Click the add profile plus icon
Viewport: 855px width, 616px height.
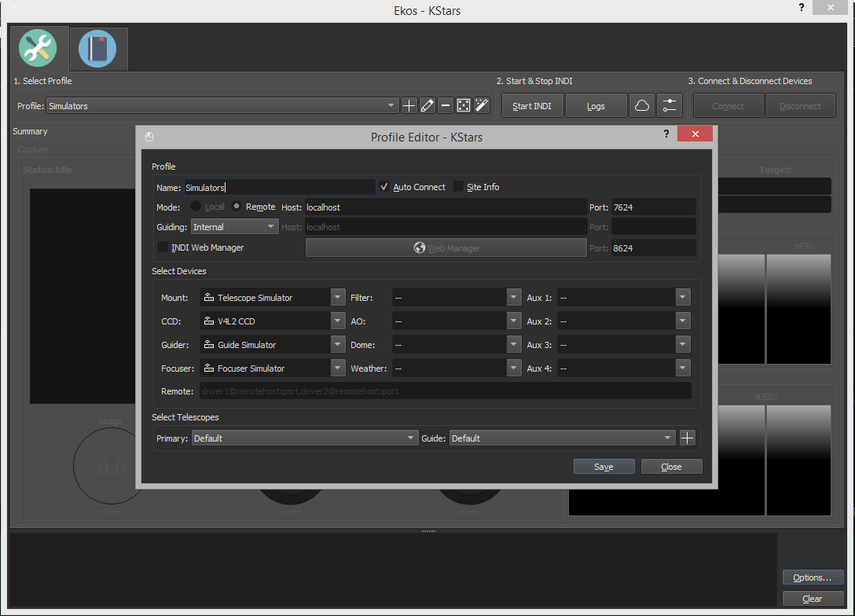click(x=409, y=106)
